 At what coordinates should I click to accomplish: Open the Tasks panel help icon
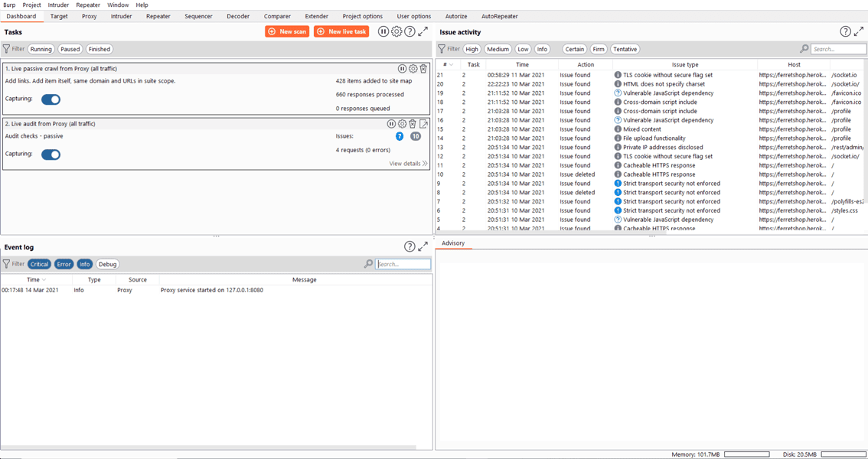[410, 31]
